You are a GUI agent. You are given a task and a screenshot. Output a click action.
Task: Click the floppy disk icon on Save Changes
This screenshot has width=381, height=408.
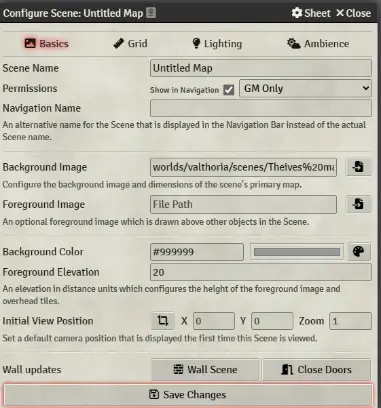[154, 394]
